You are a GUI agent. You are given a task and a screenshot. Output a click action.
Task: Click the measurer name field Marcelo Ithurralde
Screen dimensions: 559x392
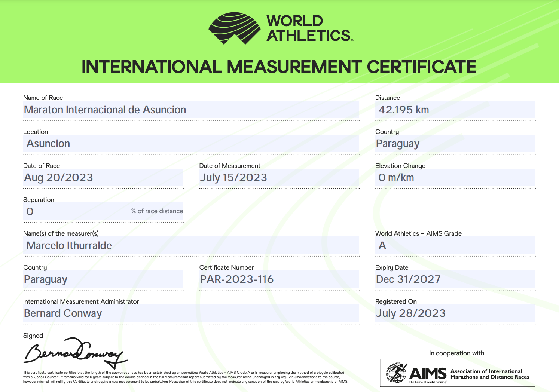191,246
